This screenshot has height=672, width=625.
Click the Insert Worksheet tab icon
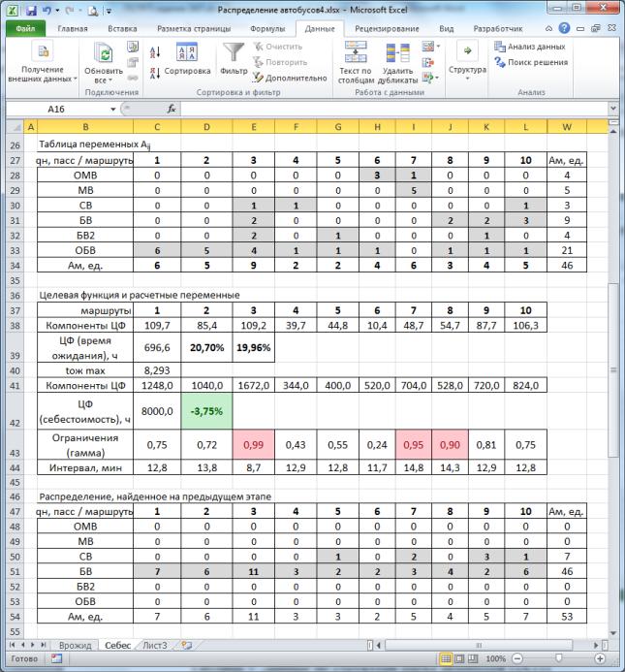pyautogui.click(x=186, y=645)
